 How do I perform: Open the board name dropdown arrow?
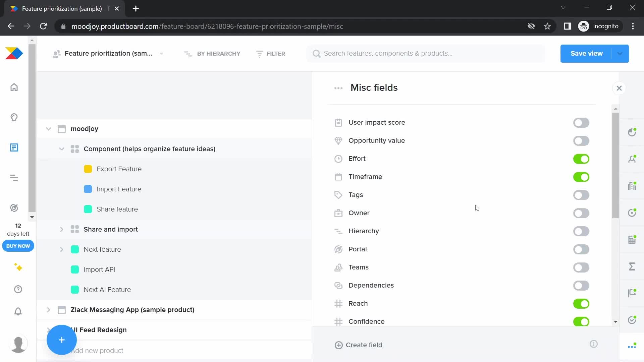pyautogui.click(x=162, y=54)
